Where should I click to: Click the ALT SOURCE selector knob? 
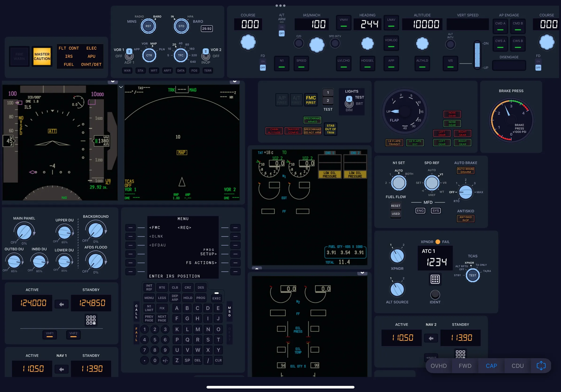(x=397, y=289)
